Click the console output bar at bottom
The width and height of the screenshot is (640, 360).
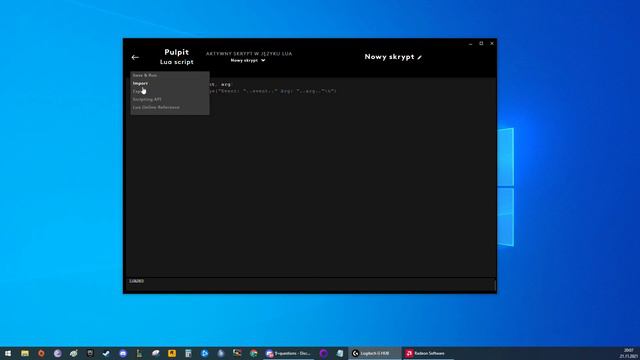(310, 284)
